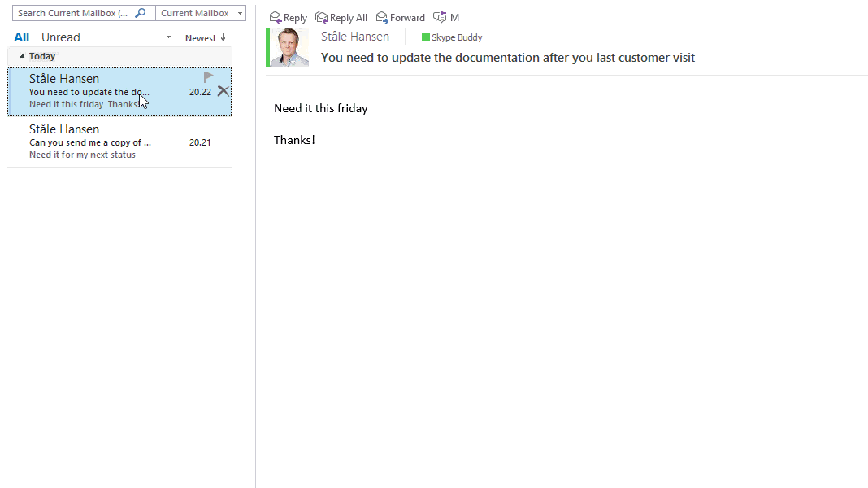Viewport: 868px width, 488px height.
Task: Click Ståle Hansen's name in reading pane header
Action: (x=354, y=37)
